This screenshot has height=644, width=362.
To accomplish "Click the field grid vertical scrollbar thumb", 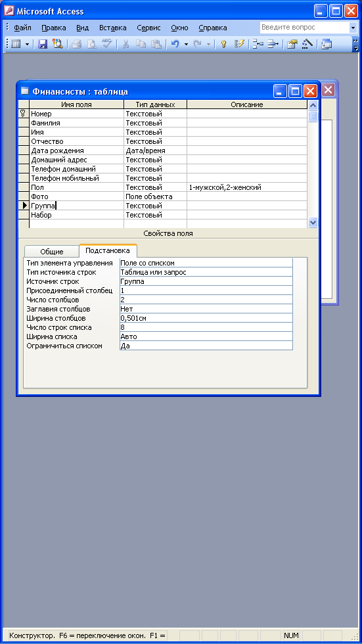I will click(313, 116).
